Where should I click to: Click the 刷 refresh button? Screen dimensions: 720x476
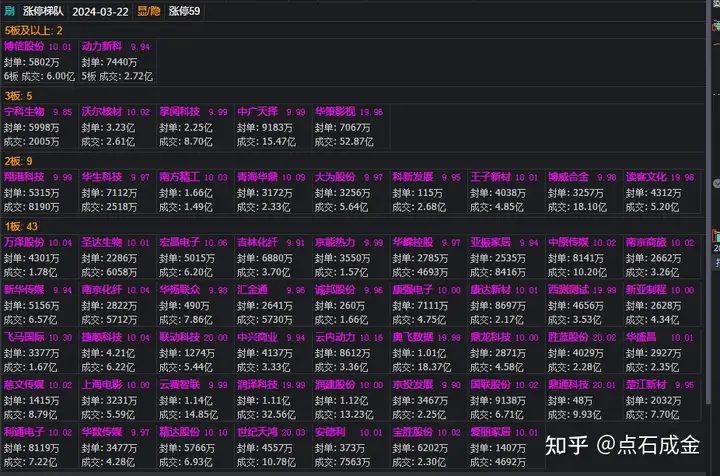coord(10,11)
